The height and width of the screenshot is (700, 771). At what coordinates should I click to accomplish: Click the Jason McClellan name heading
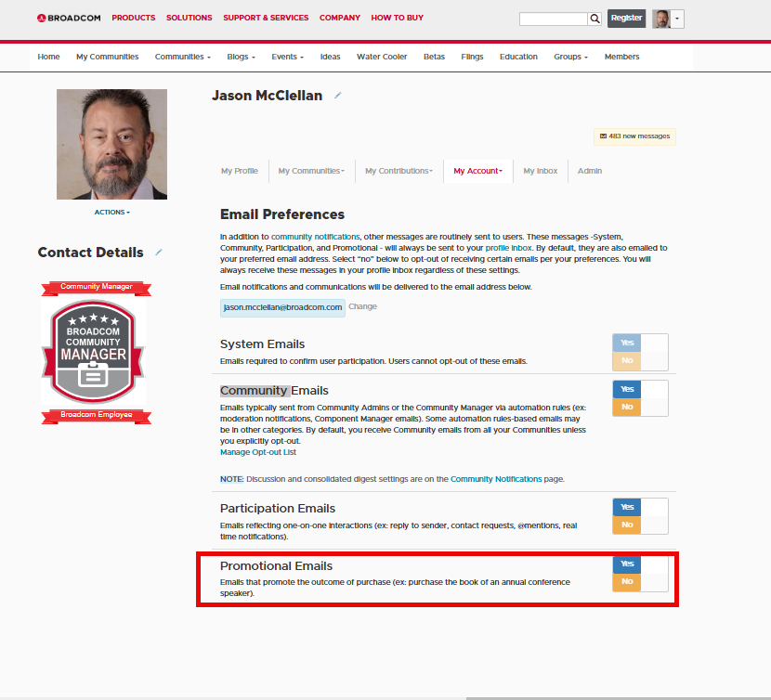267,96
